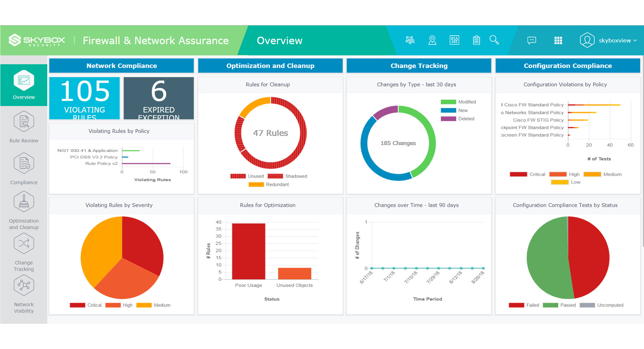Open the chat feedback icon in the header

pyautogui.click(x=532, y=40)
